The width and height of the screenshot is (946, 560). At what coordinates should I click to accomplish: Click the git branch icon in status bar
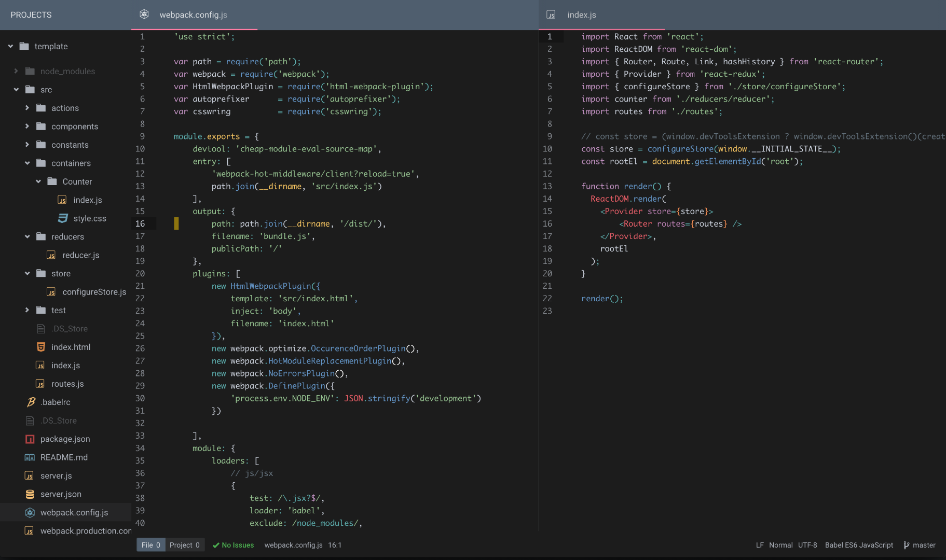click(906, 545)
